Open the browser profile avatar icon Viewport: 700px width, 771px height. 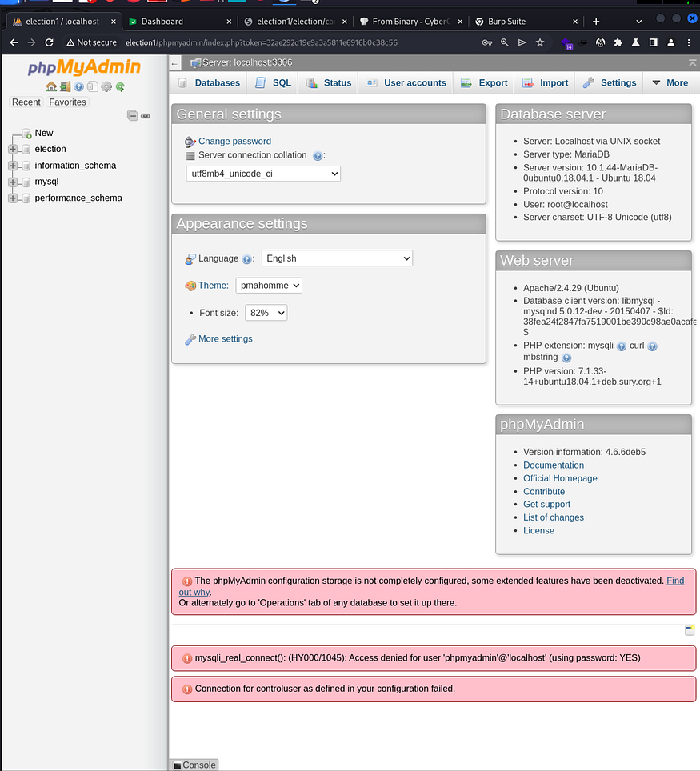click(x=671, y=42)
